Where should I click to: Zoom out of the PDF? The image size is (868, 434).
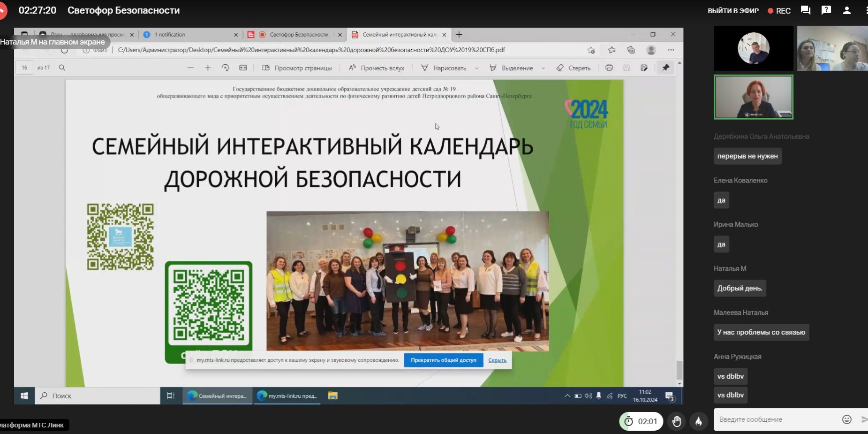(190, 68)
